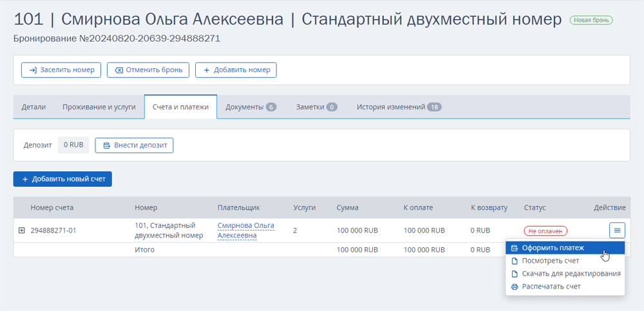This screenshot has width=644, height=311.
Task: Click the document icon beside Посмотреть счет
Action: click(514, 261)
